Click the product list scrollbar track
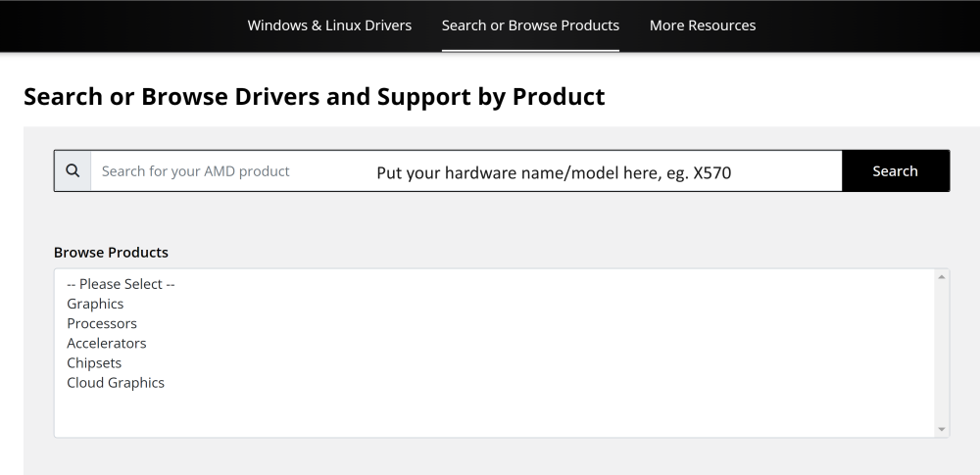Image resolution: width=980 pixels, height=475 pixels. 943,353
